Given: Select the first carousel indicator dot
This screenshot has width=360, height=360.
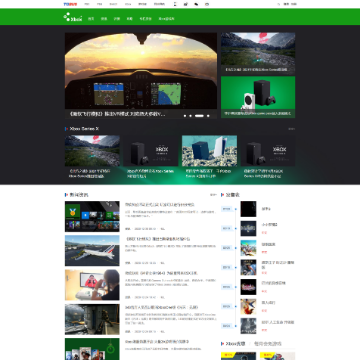Looking at the screenshot, I should click(x=185, y=116).
